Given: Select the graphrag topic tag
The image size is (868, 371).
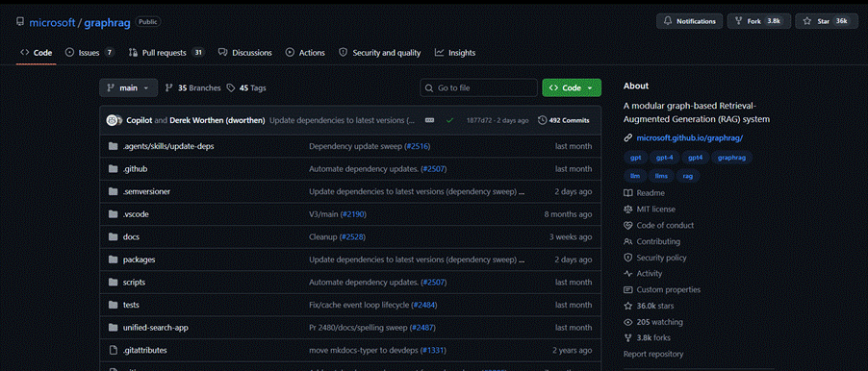Looking at the screenshot, I should click(x=731, y=158).
